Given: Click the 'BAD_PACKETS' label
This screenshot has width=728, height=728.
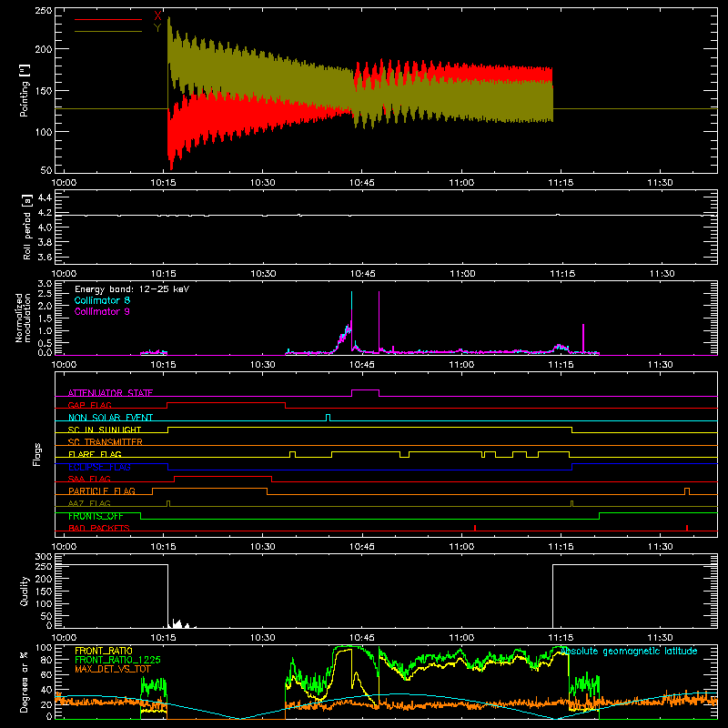Looking at the screenshot, I should (99, 529).
